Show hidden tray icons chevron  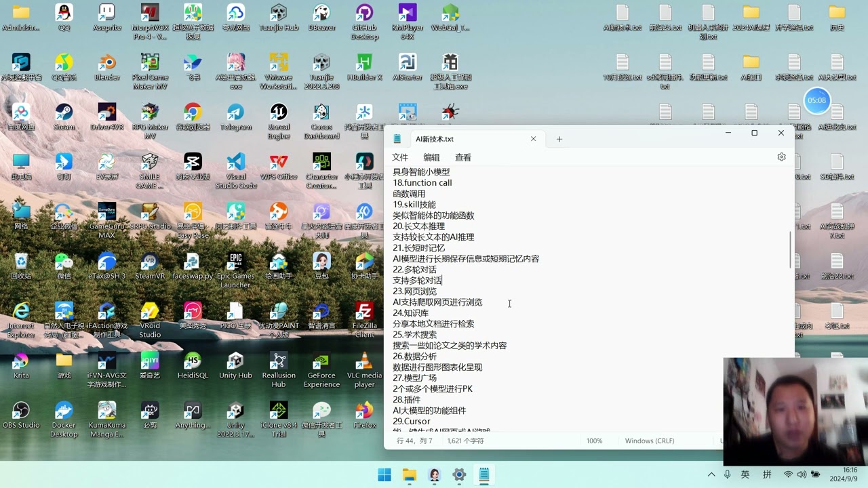point(711,474)
